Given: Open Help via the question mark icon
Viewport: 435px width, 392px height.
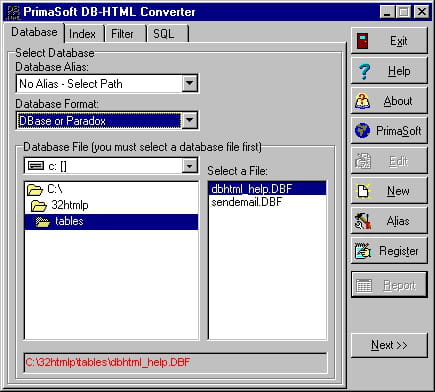Looking at the screenshot, I should [x=364, y=71].
